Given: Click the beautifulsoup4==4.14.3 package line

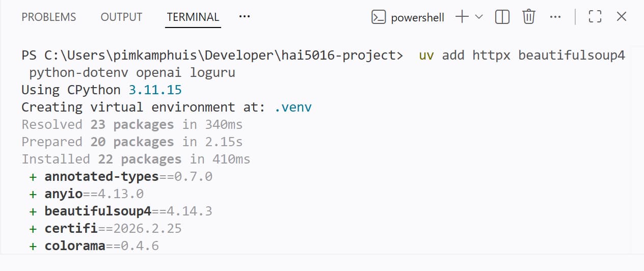Looking at the screenshot, I should [x=128, y=211].
